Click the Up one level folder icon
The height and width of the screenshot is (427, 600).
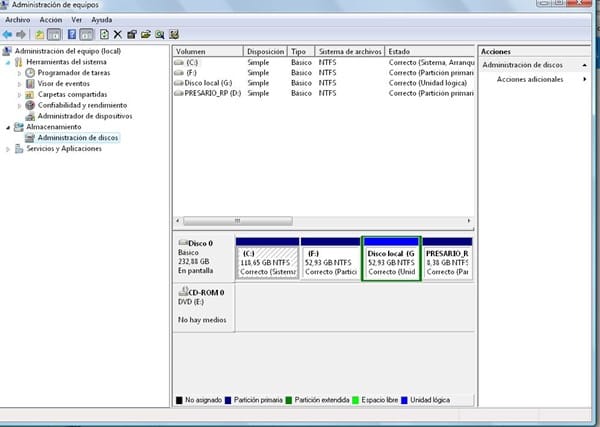point(40,34)
